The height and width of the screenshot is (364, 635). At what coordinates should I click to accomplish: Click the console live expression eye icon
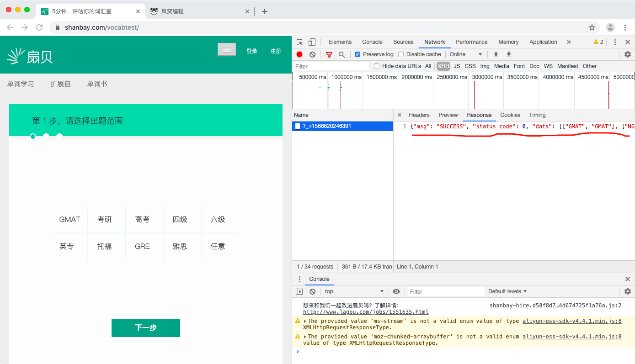tap(396, 291)
